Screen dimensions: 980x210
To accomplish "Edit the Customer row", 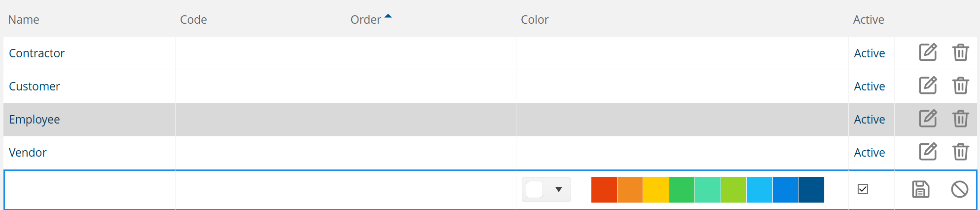I will click(x=928, y=85).
